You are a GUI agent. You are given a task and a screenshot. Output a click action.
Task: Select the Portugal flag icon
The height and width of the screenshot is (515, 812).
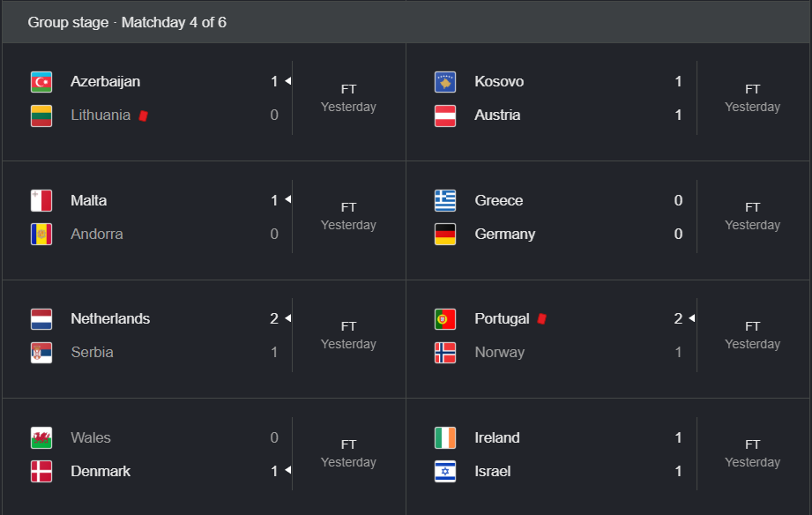445,319
